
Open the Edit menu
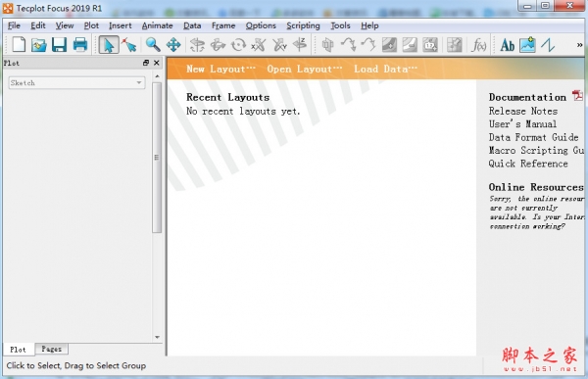click(38, 25)
